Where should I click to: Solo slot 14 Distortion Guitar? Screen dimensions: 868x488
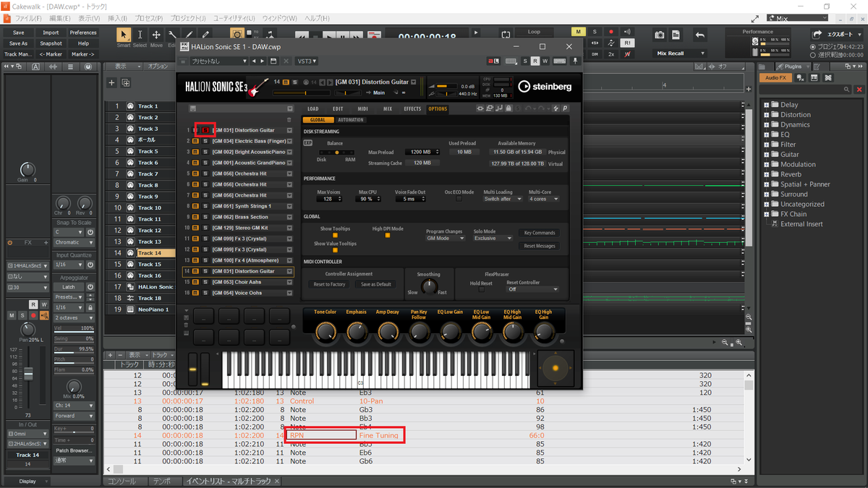point(205,271)
